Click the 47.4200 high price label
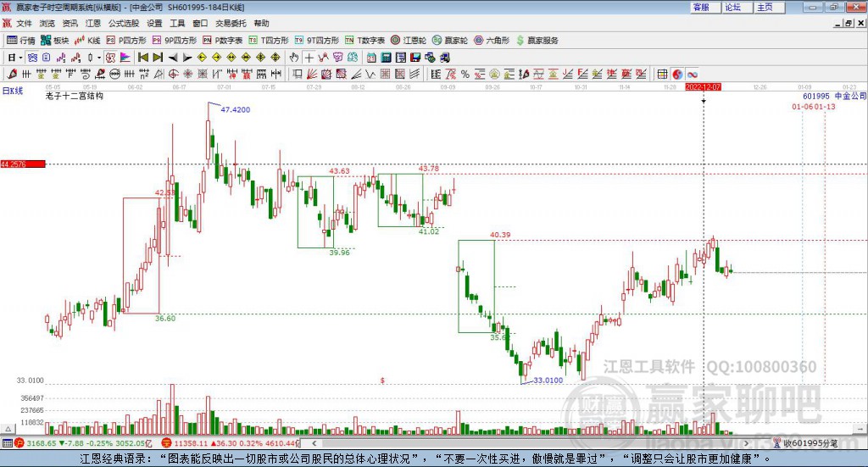 tap(236, 109)
